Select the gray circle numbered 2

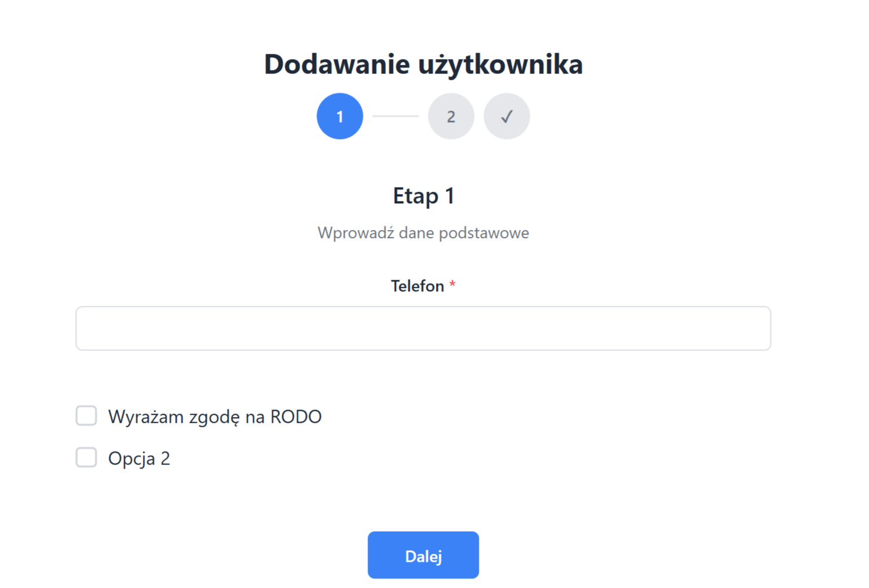click(x=451, y=116)
